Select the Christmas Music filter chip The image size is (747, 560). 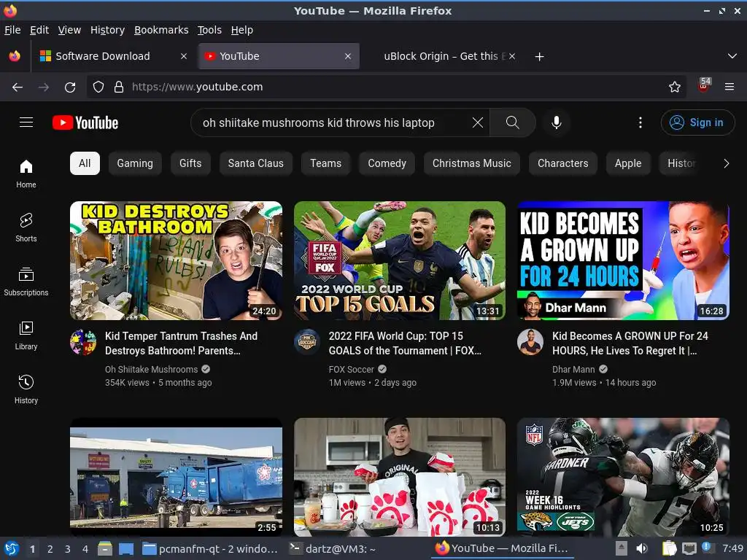[x=472, y=163]
